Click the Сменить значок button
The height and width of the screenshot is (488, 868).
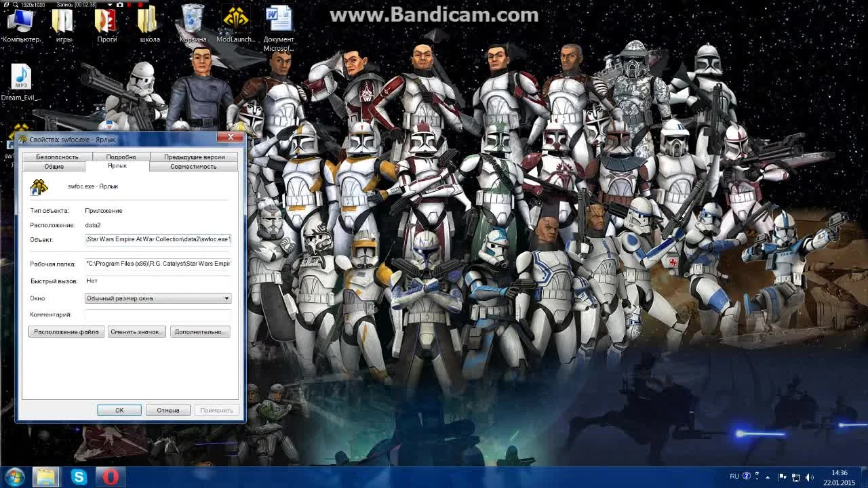[136, 331]
